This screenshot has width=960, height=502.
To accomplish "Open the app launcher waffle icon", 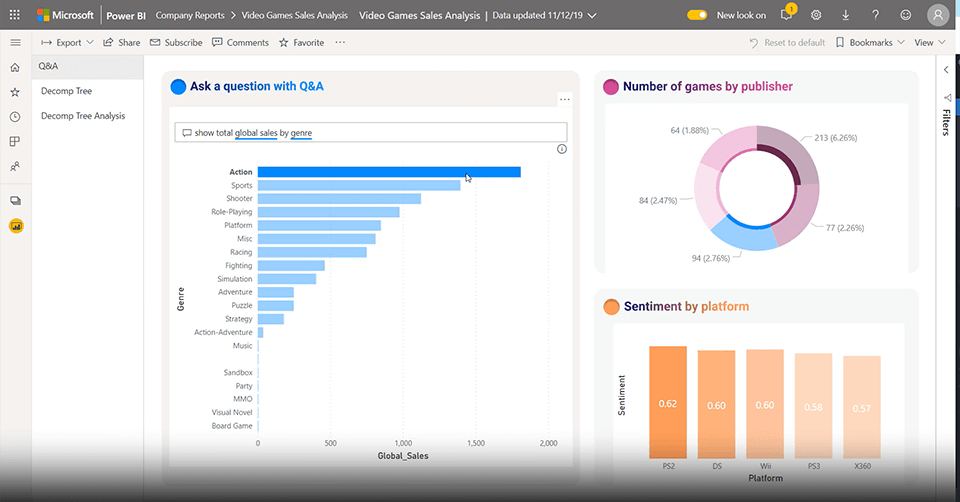I will 14,15.
